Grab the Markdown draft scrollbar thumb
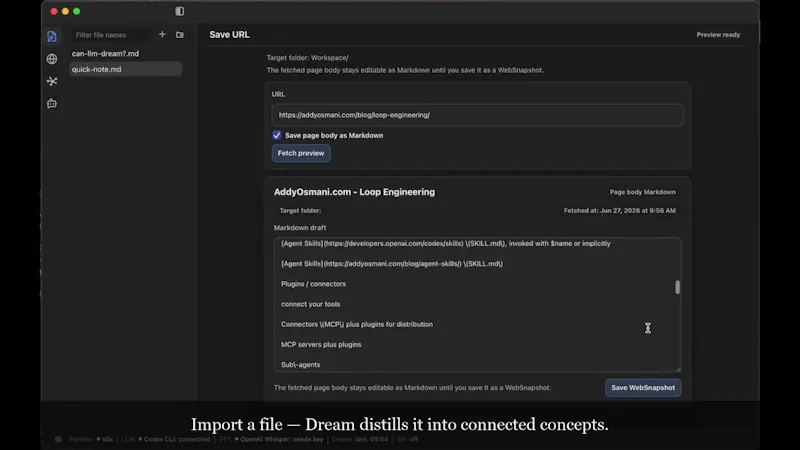The height and width of the screenshot is (450, 800). (678, 287)
